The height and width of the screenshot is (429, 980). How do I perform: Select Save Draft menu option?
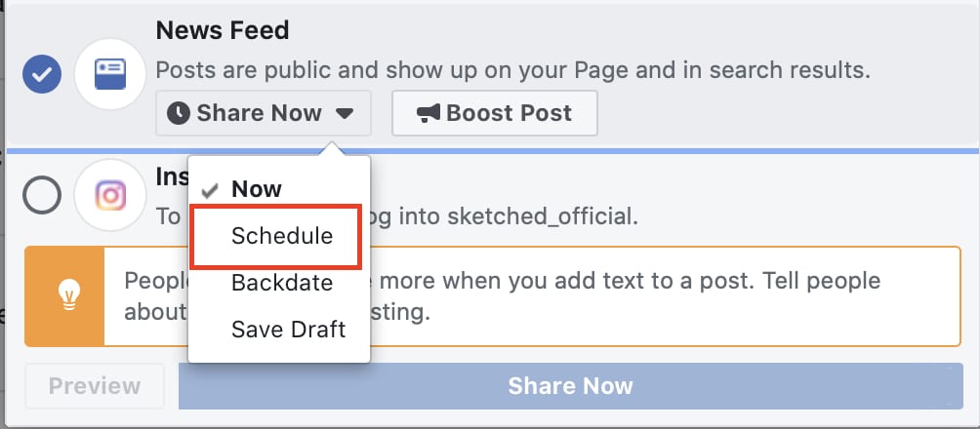tap(279, 330)
